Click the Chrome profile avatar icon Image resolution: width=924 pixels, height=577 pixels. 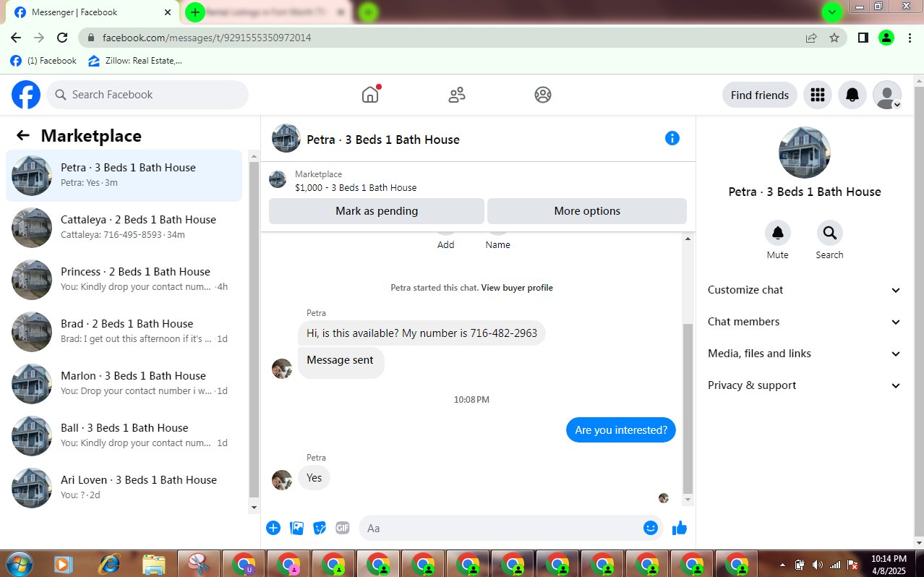point(886,38)
